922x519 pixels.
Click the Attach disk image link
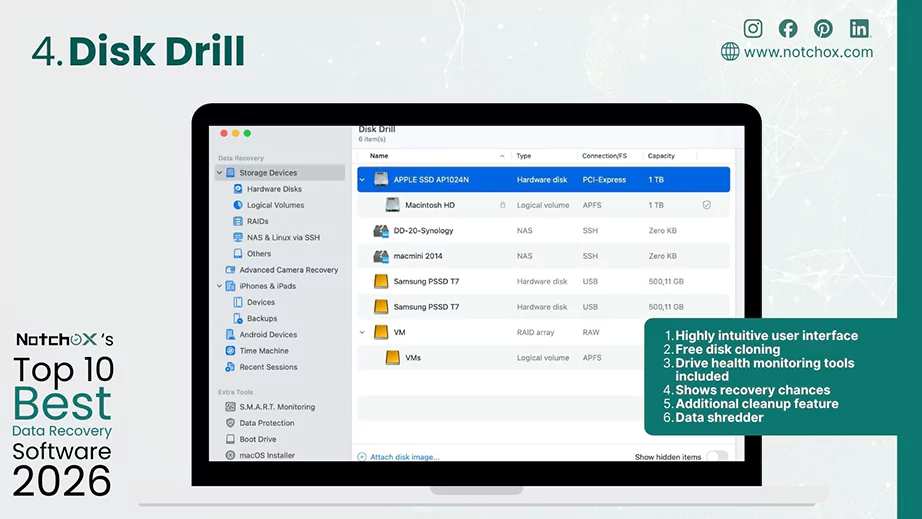[x=405, y=457]
